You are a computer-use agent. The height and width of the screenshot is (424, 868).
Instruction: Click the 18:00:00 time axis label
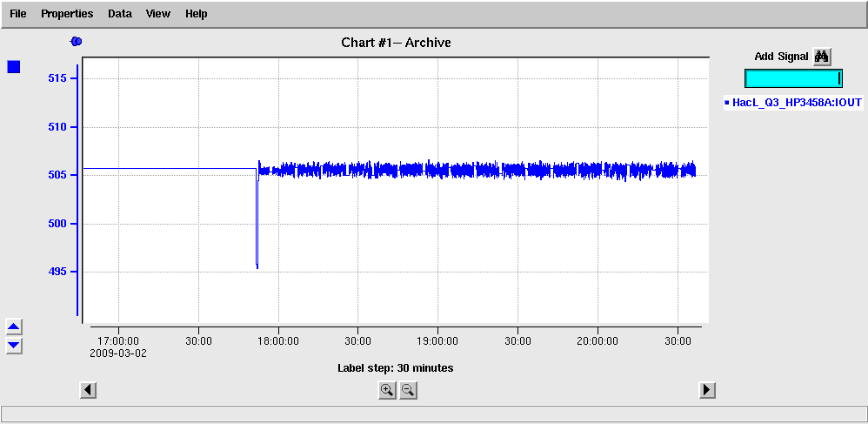[x=278, y=341]
